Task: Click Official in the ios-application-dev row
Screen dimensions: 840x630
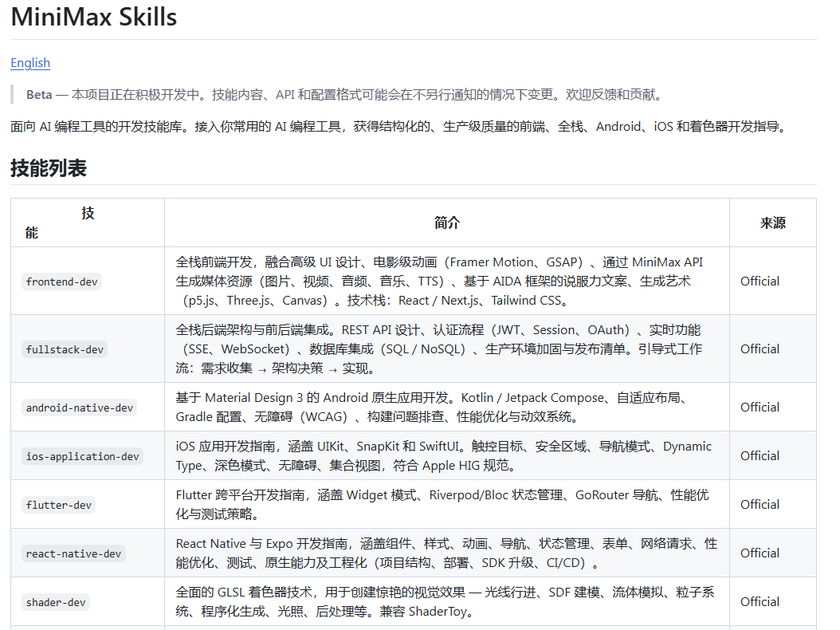Action: click(760, 455)
